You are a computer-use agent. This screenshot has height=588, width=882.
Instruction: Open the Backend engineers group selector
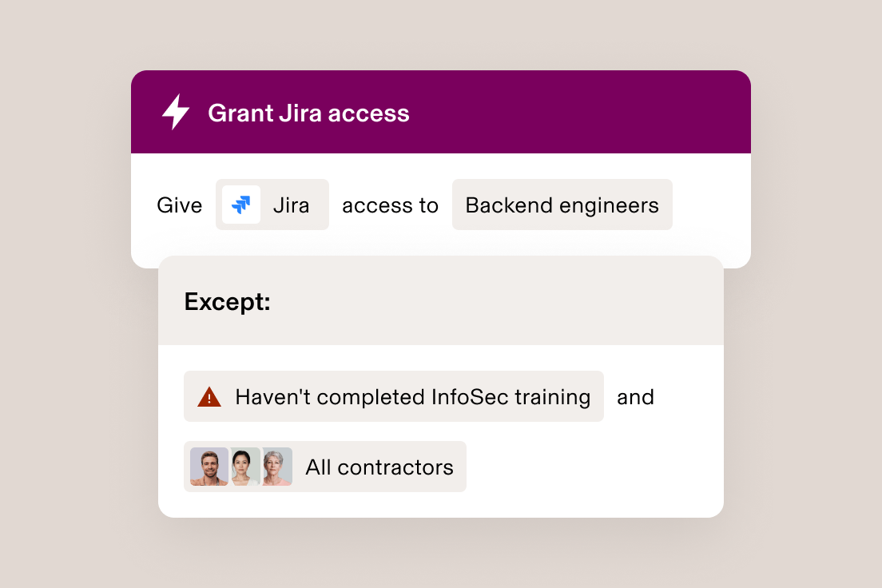[562, 205]
